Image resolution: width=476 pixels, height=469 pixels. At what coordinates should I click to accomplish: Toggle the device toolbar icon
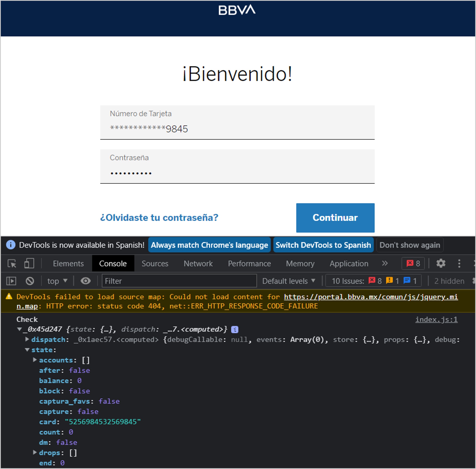coord(29,263)
